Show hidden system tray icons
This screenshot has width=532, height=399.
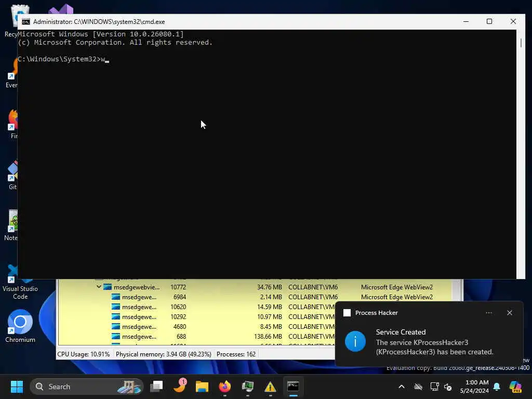(402, 387)
